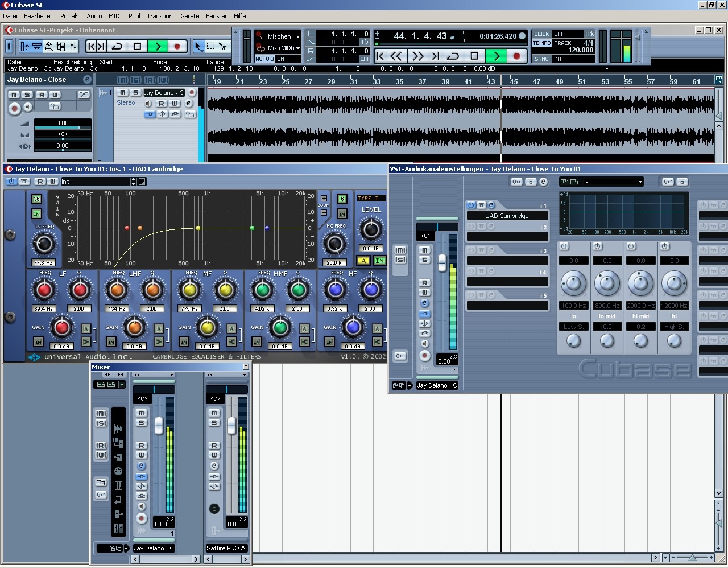
Task: Toggle TEMPO track on transport panel
Action: 542,43
